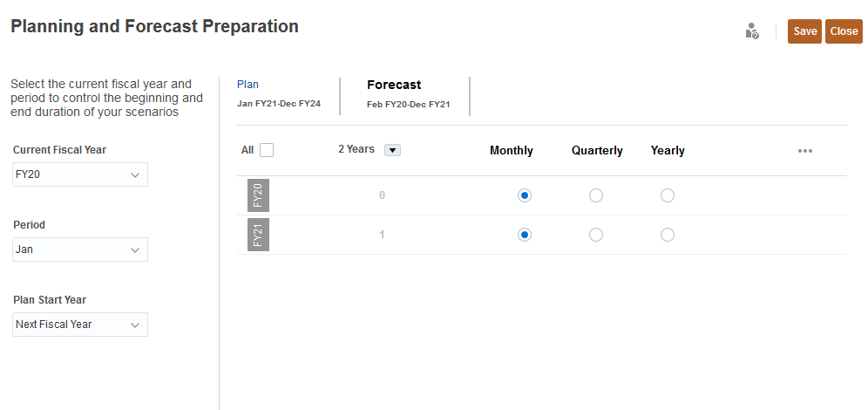The image size is (868, 410).
Task: Open the Plan Start Year dropdown
Action: (81, 325)
